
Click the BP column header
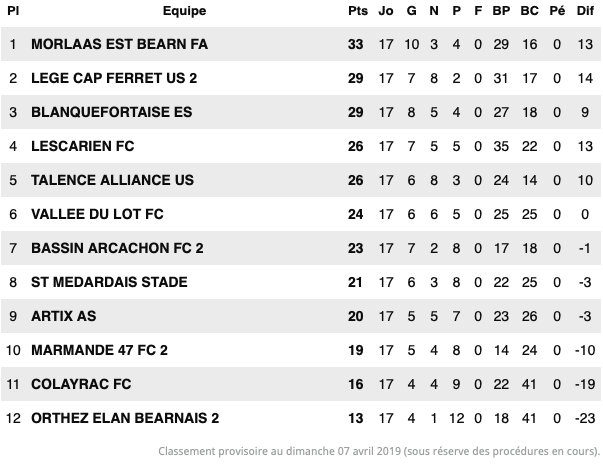click(501, 11)
